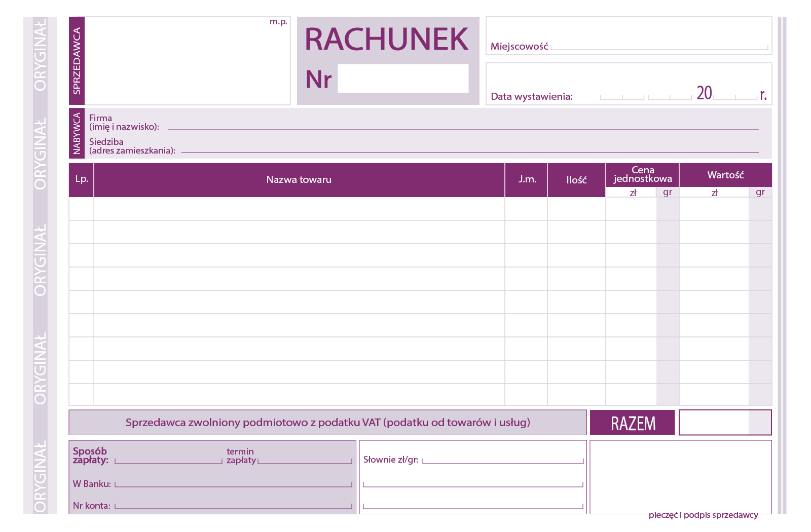Click the Lp. column header

pos(82,179)
